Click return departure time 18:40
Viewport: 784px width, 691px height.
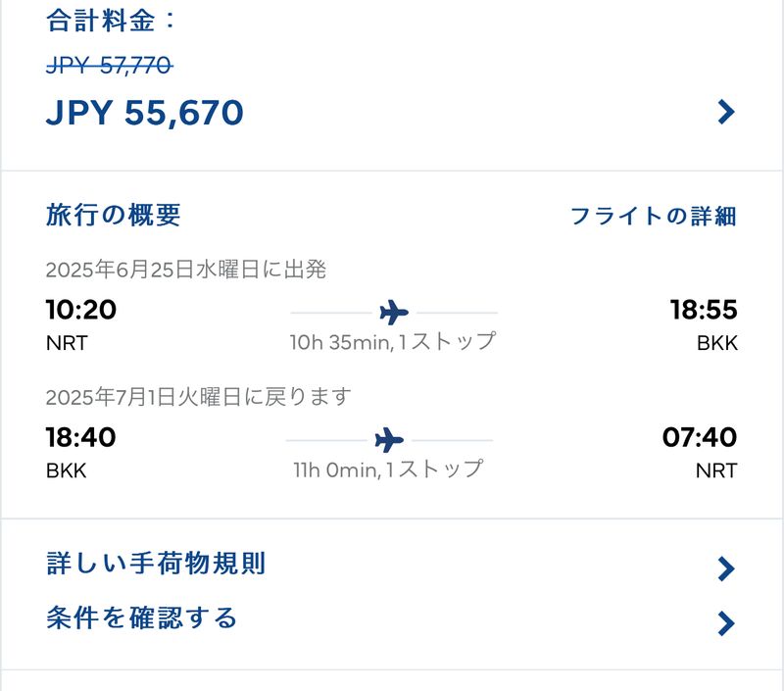pyautogui.click(x=81, y=437)
